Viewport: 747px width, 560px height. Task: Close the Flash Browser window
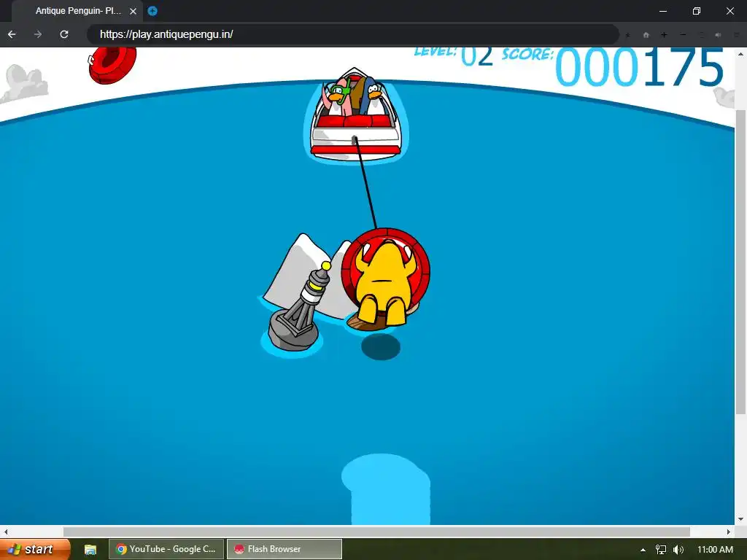tap(729, 11)
